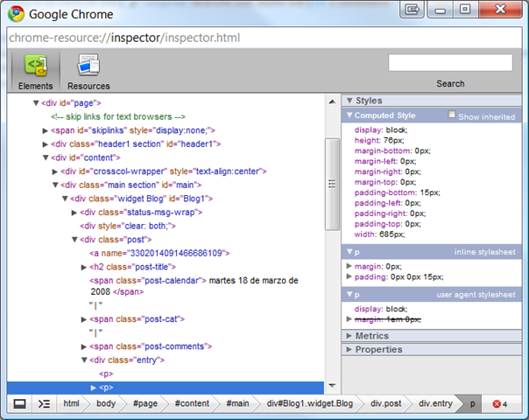Collapse the div id="content" node
Viewport: 529px width, 420px height.
click(46, 157)
